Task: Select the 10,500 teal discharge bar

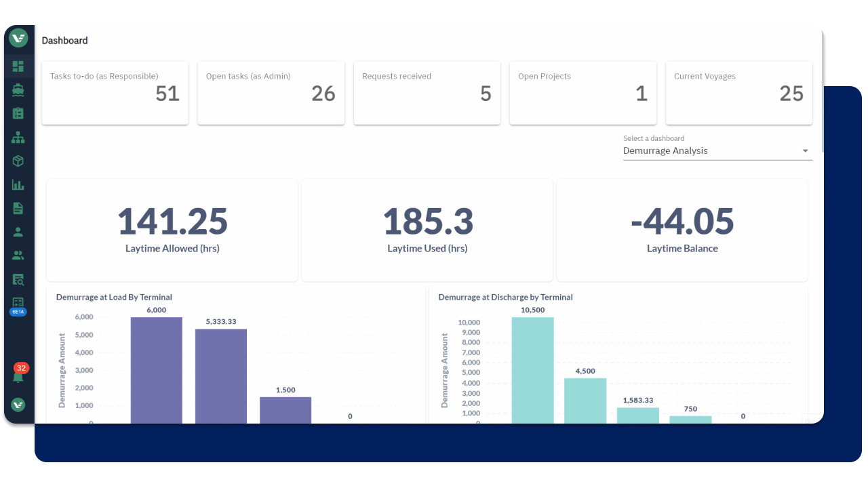Action: coord(533,370)
